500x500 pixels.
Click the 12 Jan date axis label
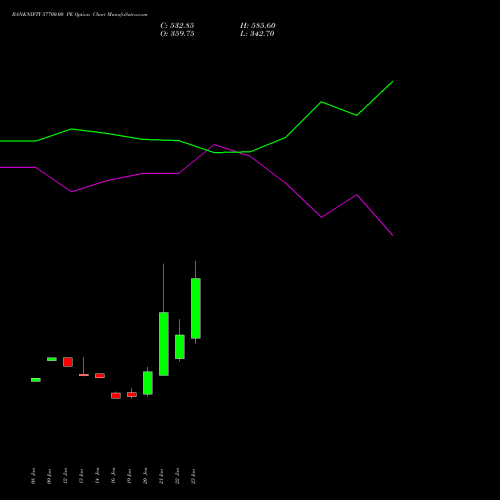coord(65,476)
